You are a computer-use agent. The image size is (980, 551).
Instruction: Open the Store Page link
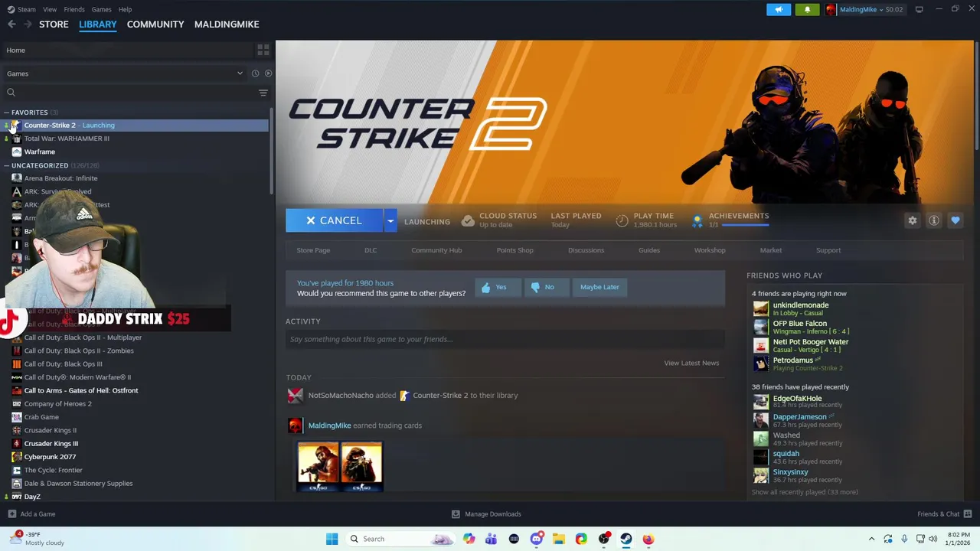pos(313,250)
